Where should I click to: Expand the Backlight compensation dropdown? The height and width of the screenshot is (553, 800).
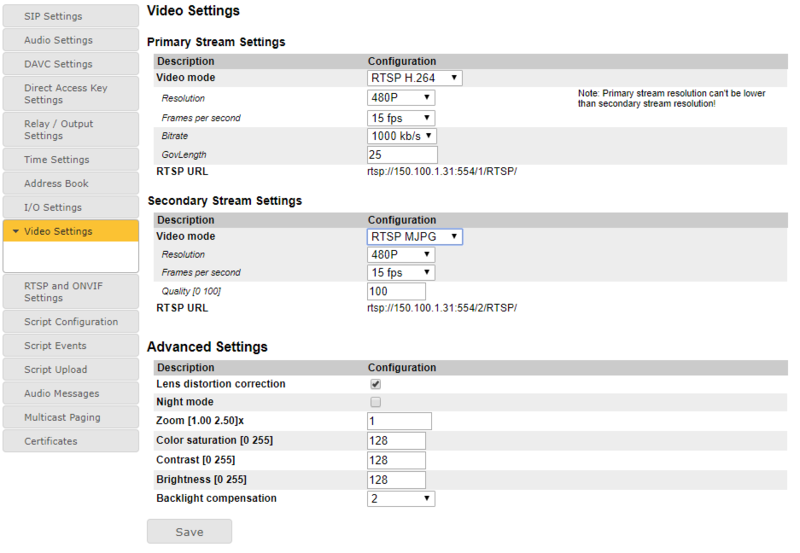tap(401, 498)
